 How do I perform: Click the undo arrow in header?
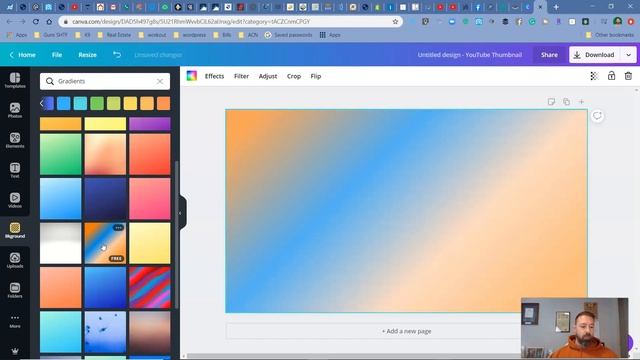click(x=117, y=55)
